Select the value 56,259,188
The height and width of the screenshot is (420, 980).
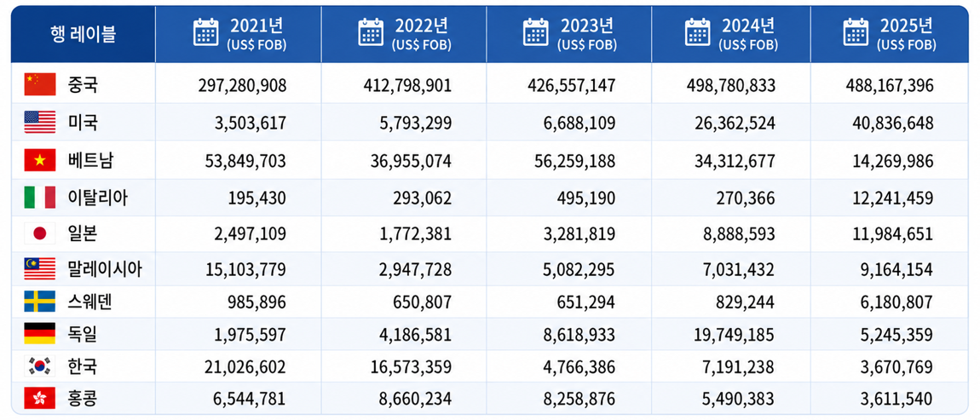[x=575, y=162]
